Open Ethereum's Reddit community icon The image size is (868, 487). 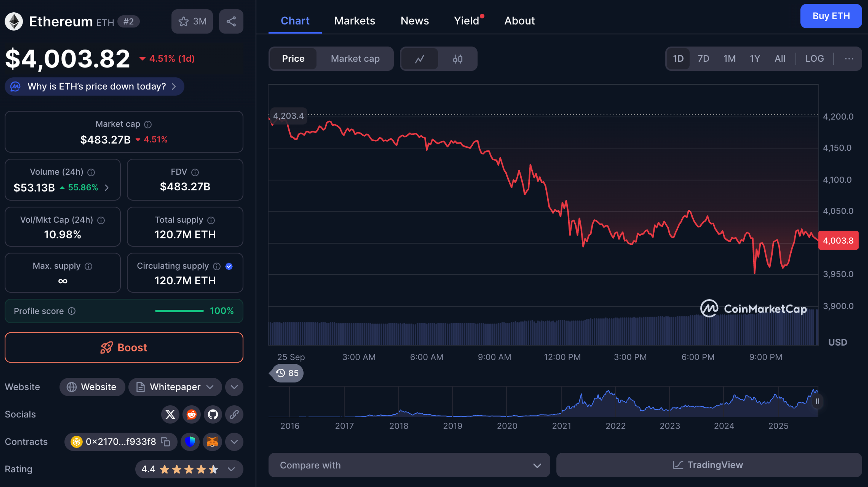191,414
